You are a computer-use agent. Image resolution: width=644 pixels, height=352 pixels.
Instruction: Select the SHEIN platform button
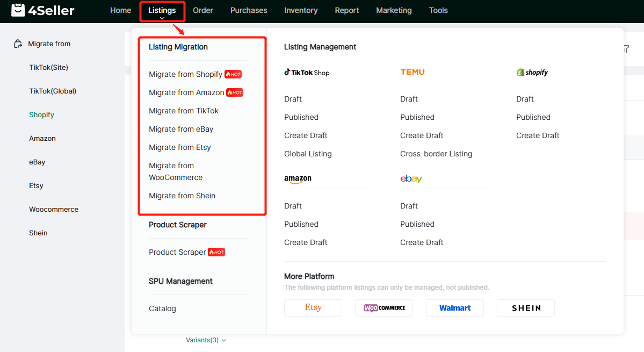(526, 308)
